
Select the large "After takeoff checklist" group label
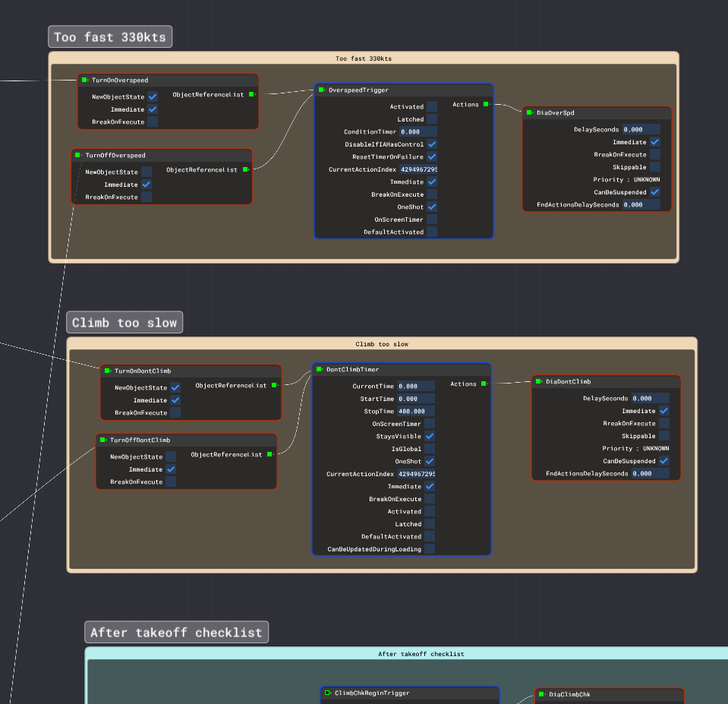pos(176,632)
